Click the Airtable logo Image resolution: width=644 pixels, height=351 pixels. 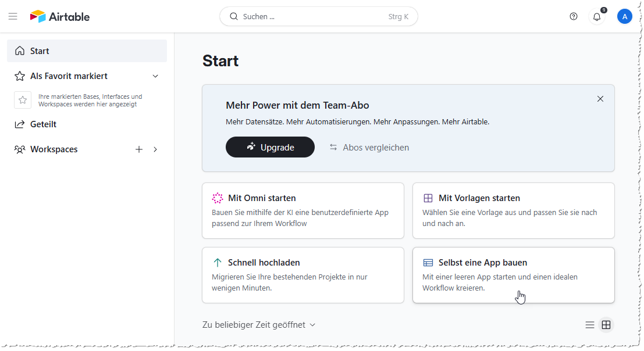point(60,16)
